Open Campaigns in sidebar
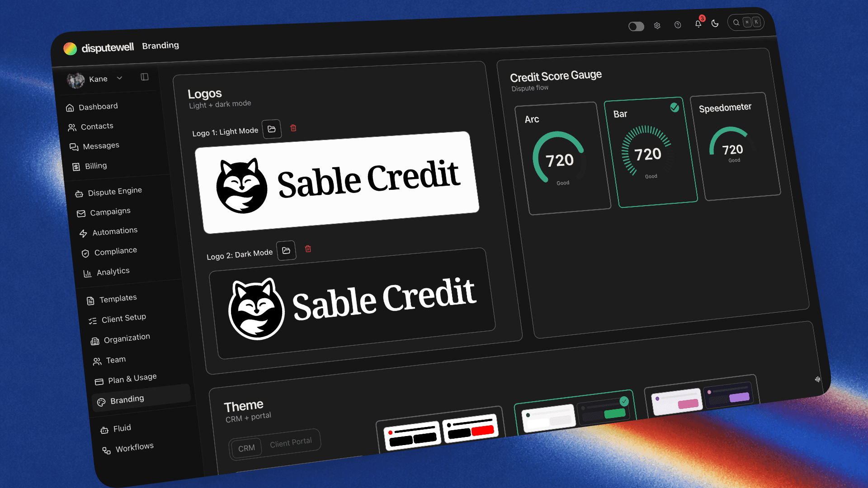Screen dimensions: 868x488 tap(104, 212)
